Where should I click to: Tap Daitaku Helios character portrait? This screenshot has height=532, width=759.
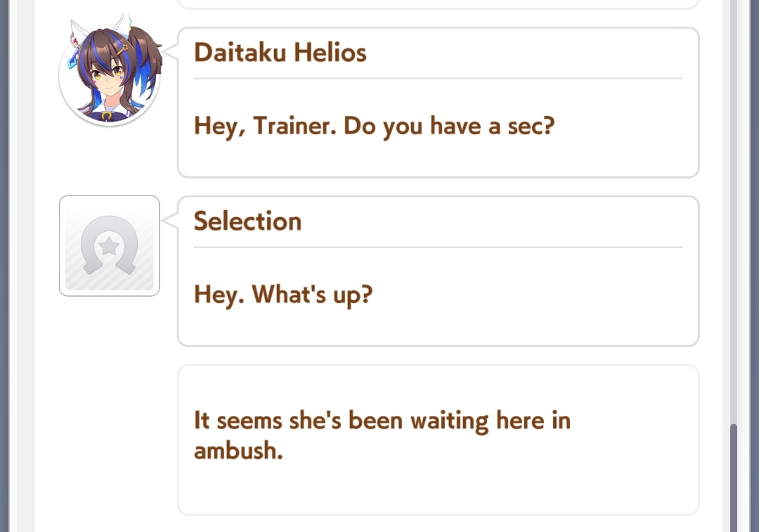tap(110, 72)
